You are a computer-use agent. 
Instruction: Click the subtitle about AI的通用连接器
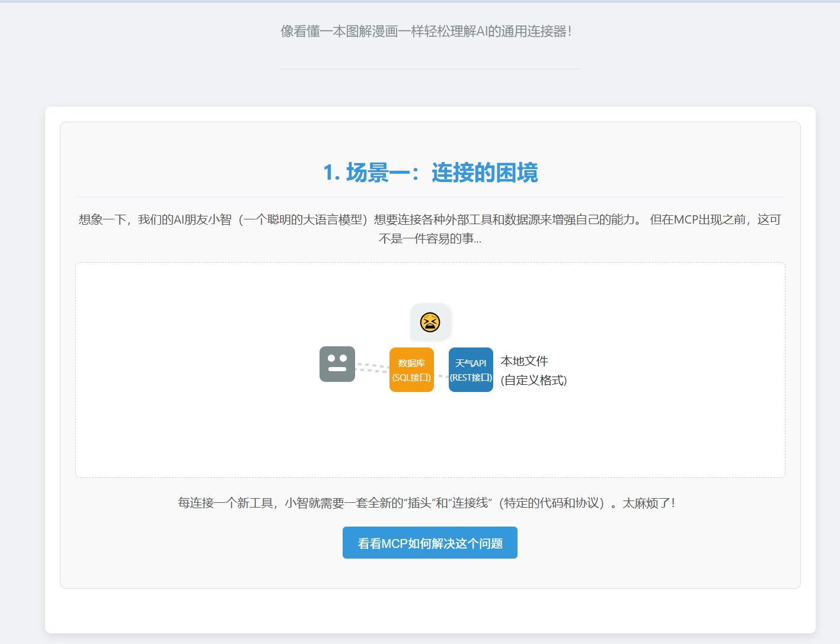click(x=426, y=31)
